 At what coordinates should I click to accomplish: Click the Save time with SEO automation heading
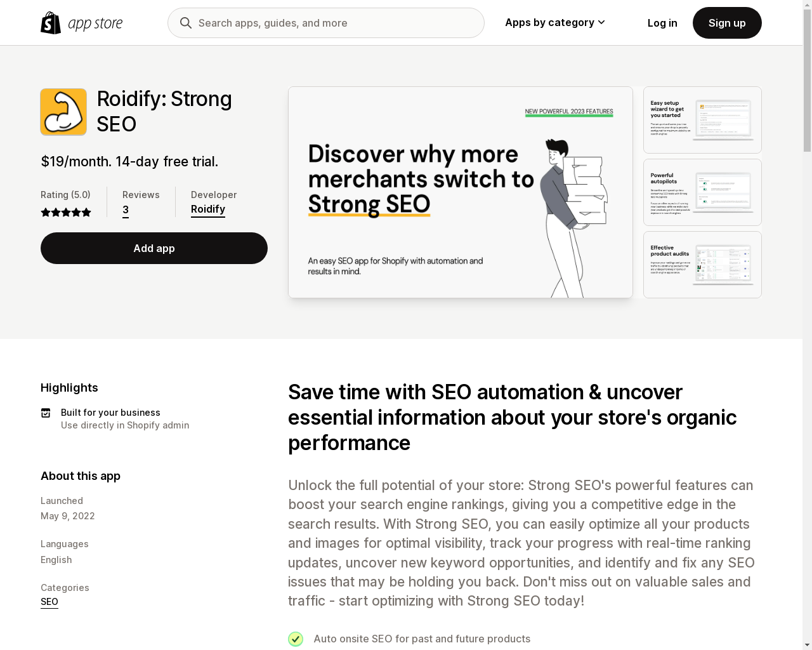point(513,418)
